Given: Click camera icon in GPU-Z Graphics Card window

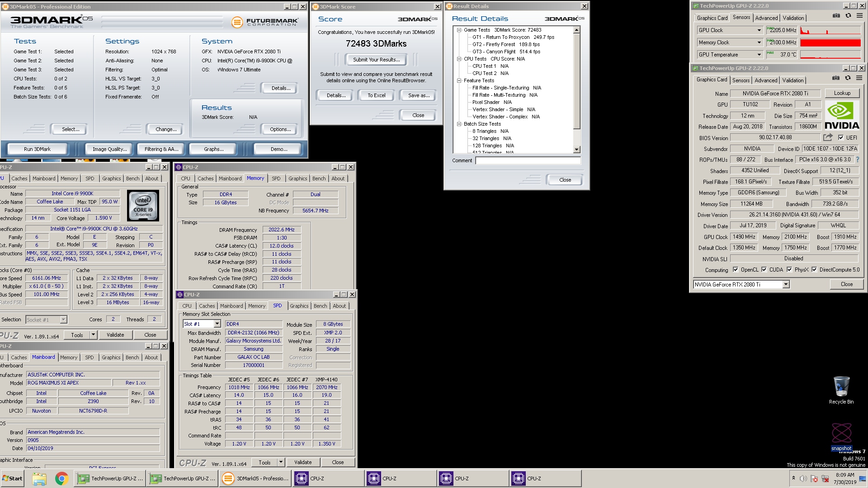Looking at the screenshot, I should [836, 78].
